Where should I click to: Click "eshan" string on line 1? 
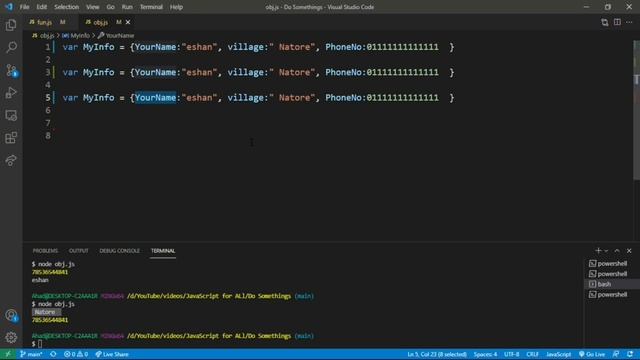pos(199,47)
